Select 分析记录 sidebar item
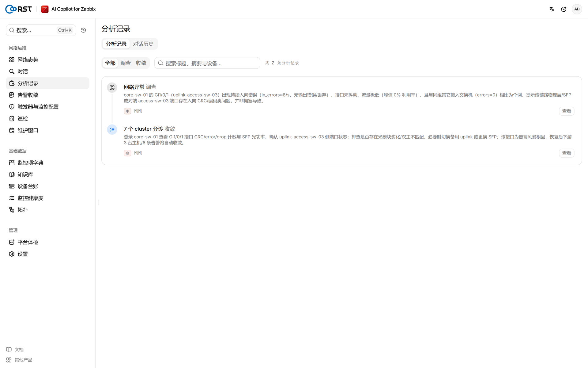Screen dimensions: 588x368 (47, 83)
